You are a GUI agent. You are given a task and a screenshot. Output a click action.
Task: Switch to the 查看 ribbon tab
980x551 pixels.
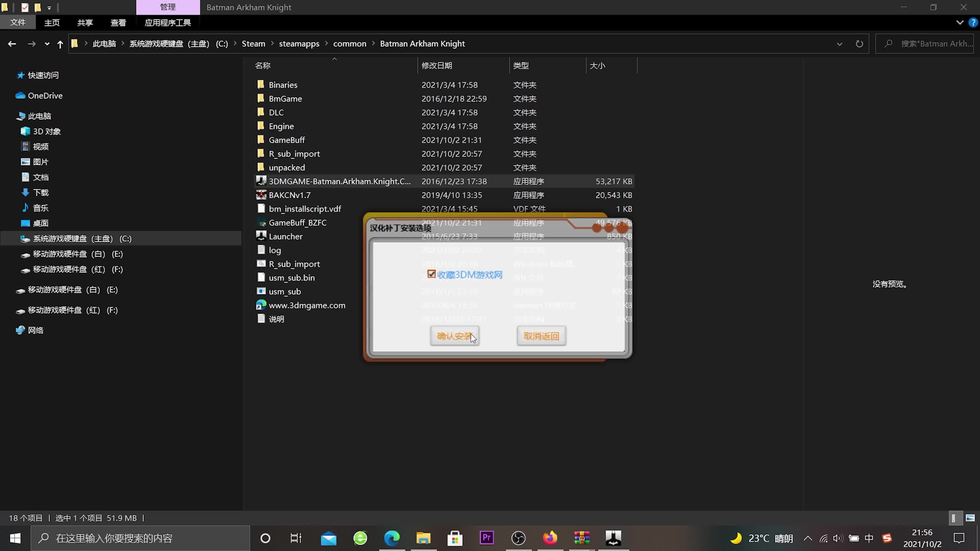[x=118, y=22]
